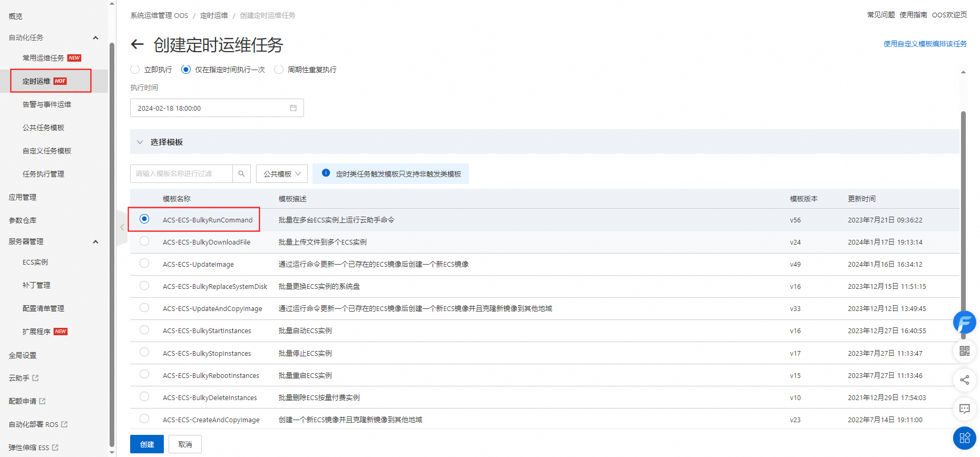Open 定时运维 in the sidebar
This screenshot has height=457, width=980.
pyautogui.click(x=36, y=81)
